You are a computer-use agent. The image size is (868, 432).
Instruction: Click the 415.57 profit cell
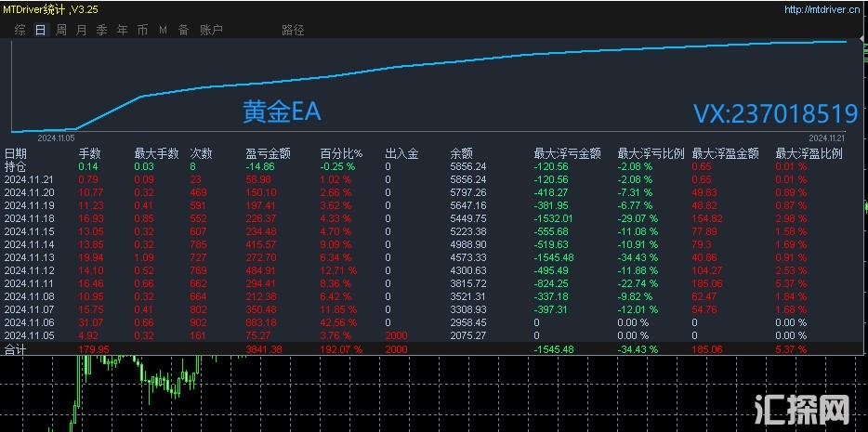pos(261,244)
